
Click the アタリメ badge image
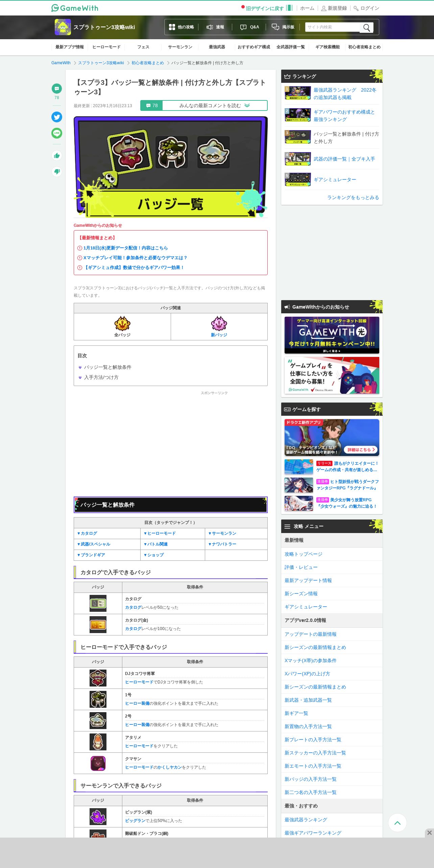98,742
